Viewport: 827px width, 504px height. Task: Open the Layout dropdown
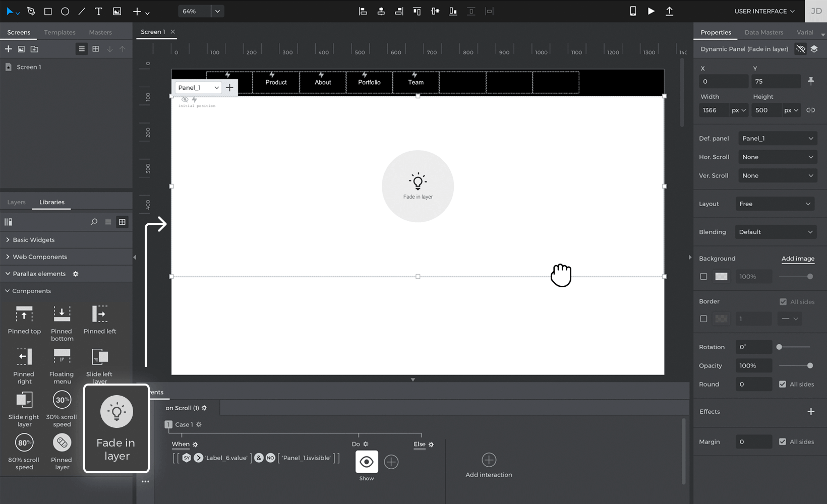point(775,204)
